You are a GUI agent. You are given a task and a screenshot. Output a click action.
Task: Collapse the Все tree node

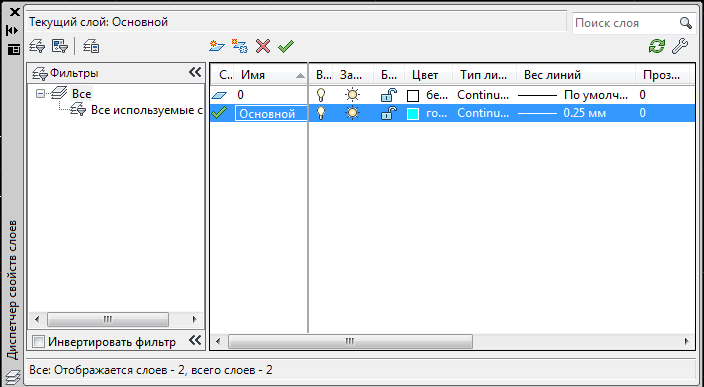click(x=41, y=94)
